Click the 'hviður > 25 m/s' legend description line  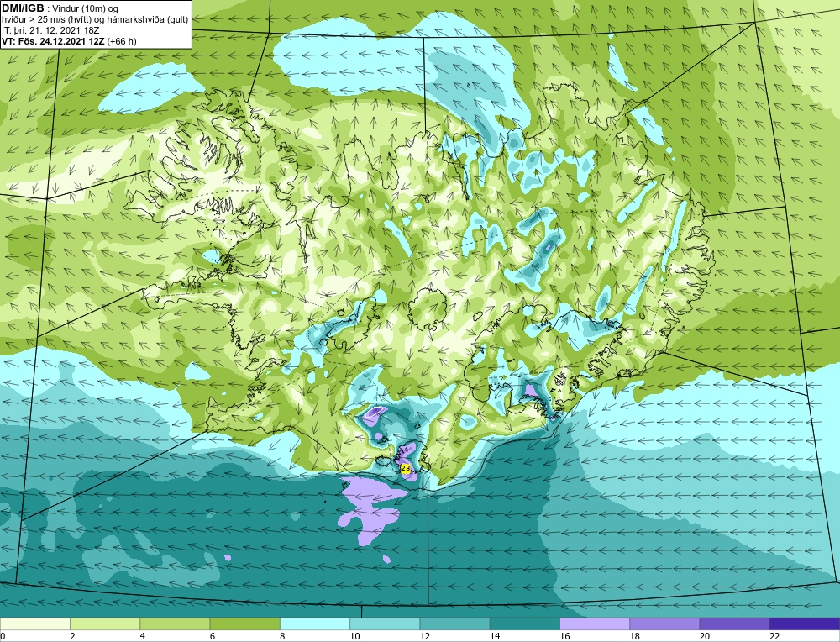(x=94, y=20)
